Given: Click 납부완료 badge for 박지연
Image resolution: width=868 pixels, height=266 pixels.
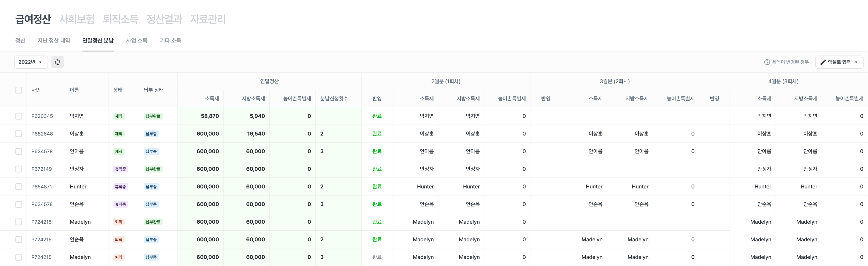Looking at the screenshot, I should [x=153, y=116].
